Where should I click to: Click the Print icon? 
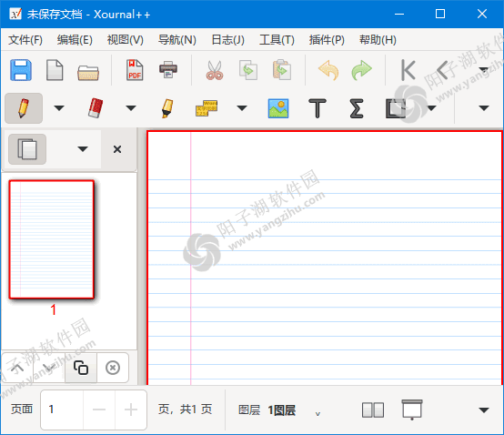coord(168,70)
